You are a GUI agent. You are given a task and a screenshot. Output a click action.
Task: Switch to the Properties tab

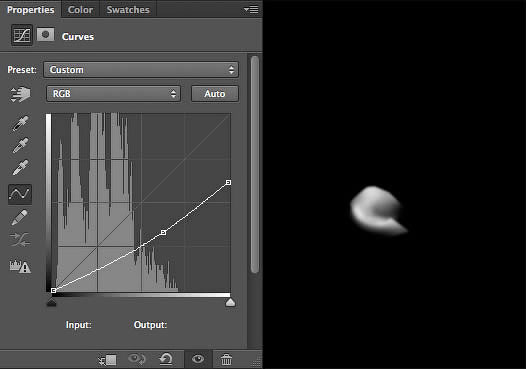click(x=31, y=10)
